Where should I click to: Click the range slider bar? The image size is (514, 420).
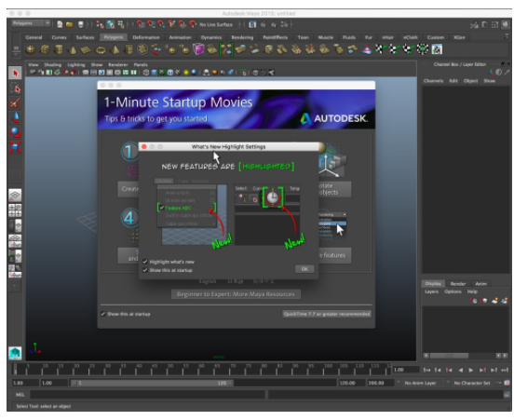click(152, 383)
